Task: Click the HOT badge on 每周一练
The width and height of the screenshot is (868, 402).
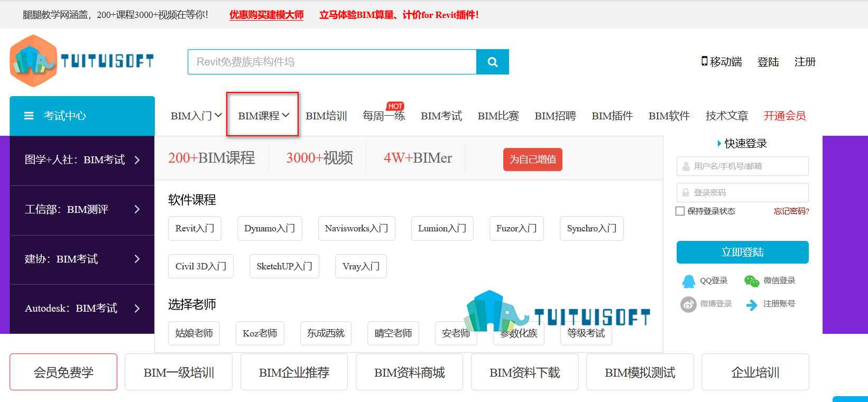Action: [x=395, y=106]
